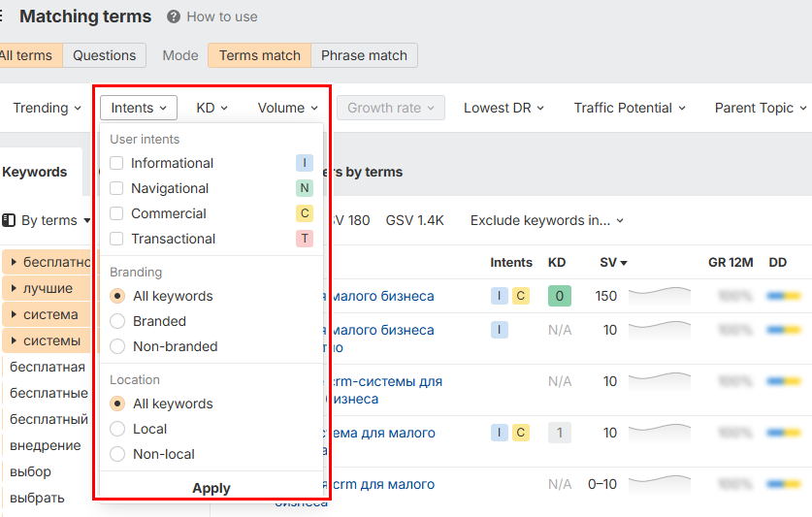Click the Apply button in Intents dropdown
The height and width of the screenshot is (517, 812).
[x=211, y=488]
